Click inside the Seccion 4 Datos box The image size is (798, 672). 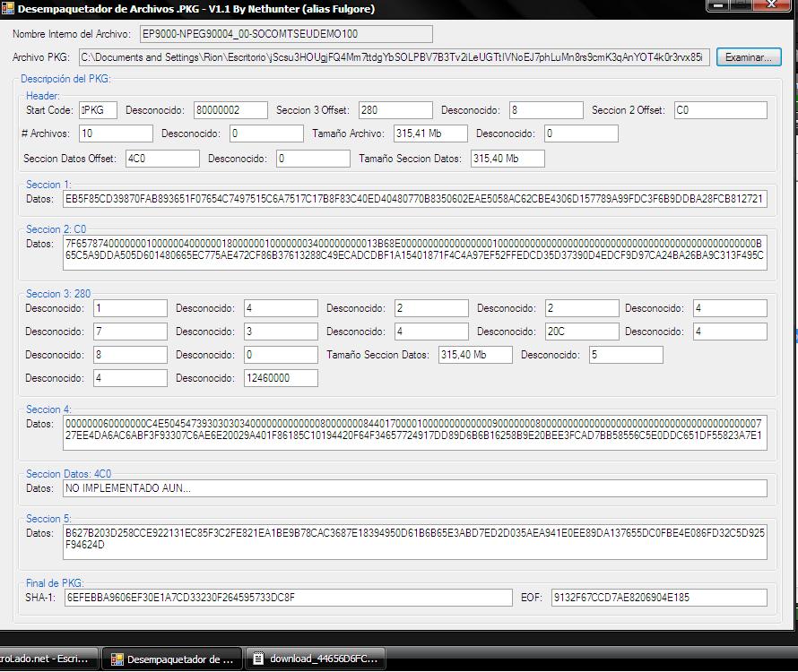click(415, 433)
